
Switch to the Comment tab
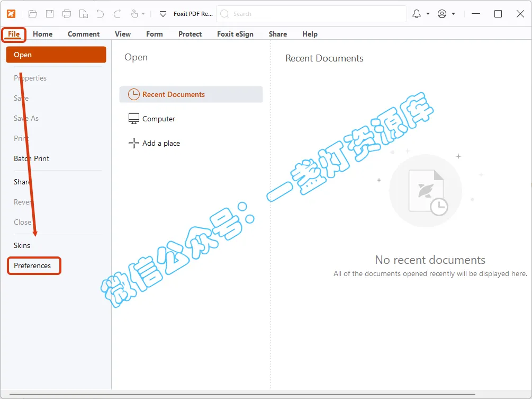point(84,34)
